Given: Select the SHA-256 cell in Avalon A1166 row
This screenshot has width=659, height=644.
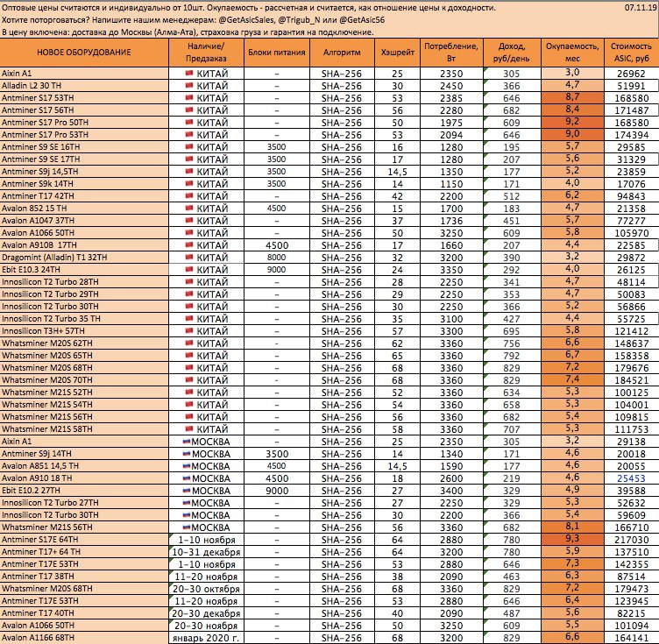Looking at the screenshot, I should coord(342,638).
